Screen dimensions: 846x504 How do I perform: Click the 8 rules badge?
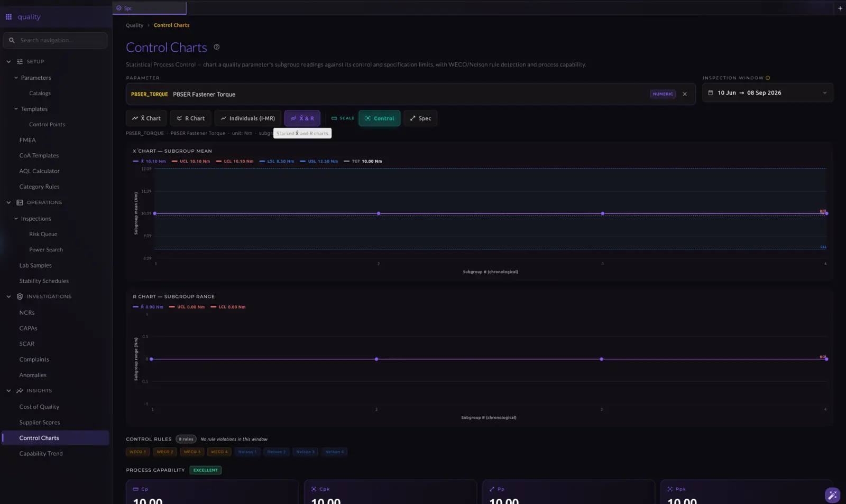(x=186, y=439)
